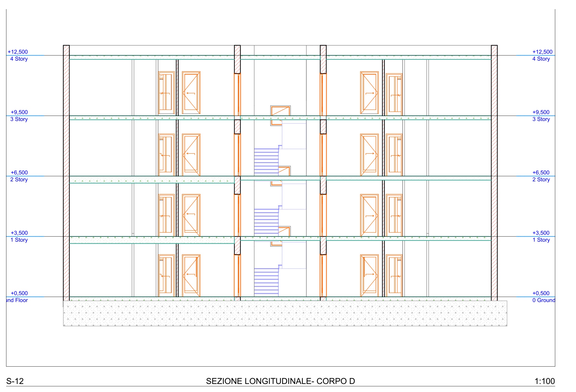Screen dimensions: 576x392
Task: Select the left +3,500 elevation text
Action: pyautogui.click(x=19, y=233)
